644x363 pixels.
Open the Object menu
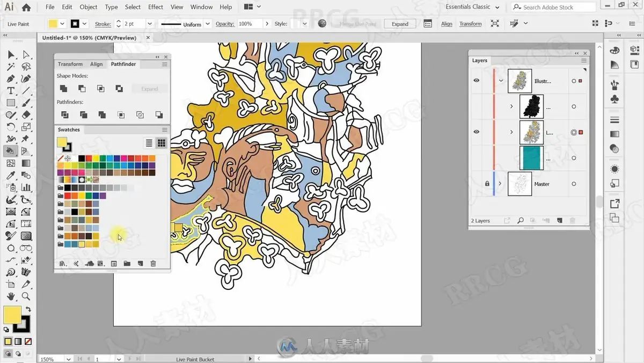(x=89, y=7)
